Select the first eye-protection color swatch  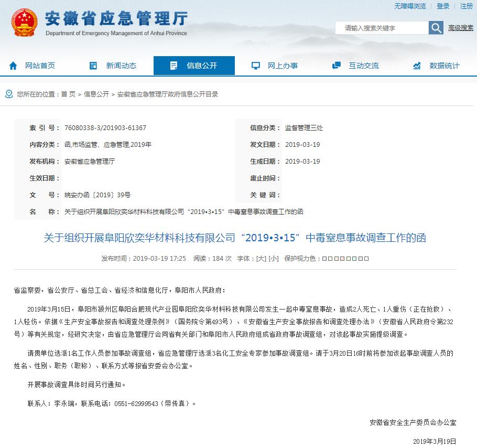pos(324,259)
